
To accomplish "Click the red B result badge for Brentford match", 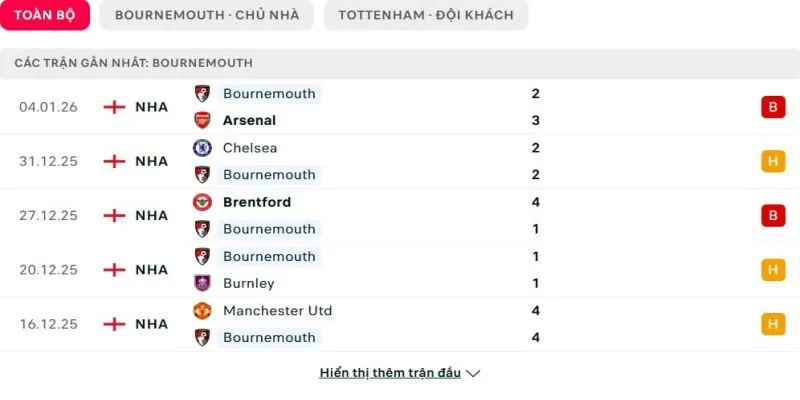I will 773,215.
